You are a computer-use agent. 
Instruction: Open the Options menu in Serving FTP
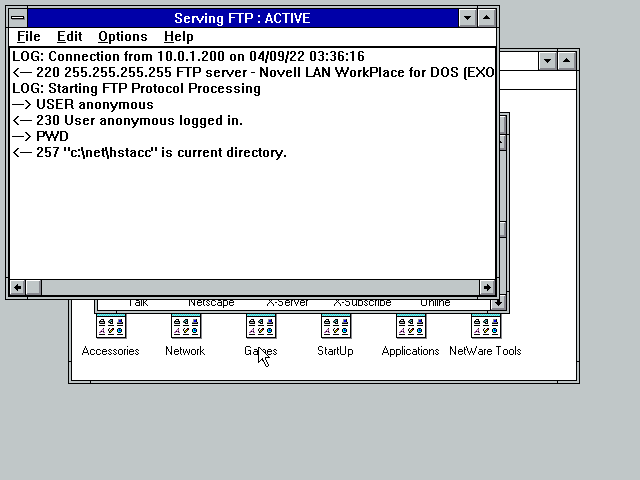(x=122, y=37)
